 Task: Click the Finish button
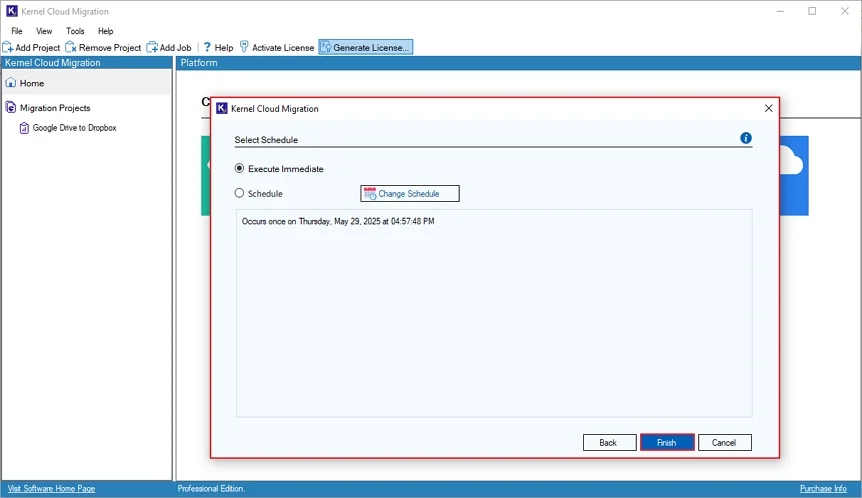(667, 442)
